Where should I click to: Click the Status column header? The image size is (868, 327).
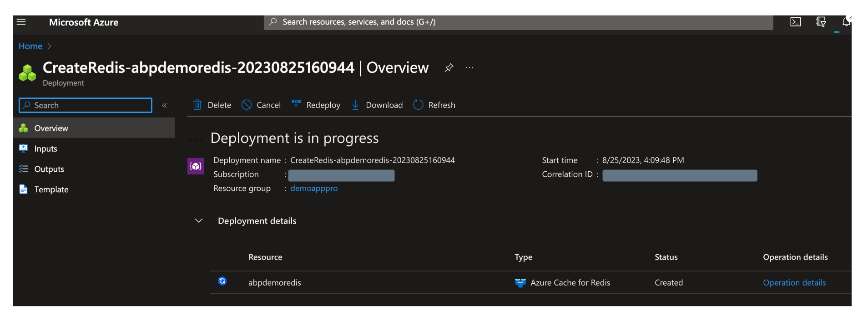[666, 257]
